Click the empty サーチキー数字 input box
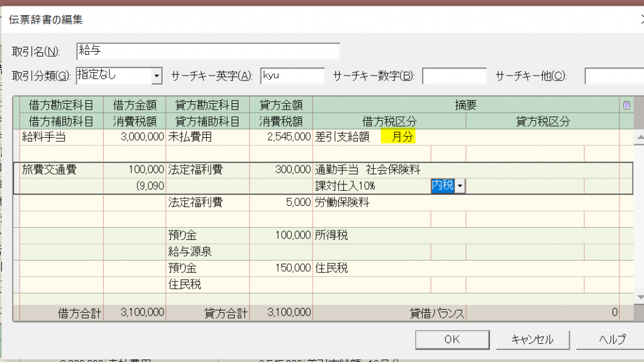 click(453, 76)
